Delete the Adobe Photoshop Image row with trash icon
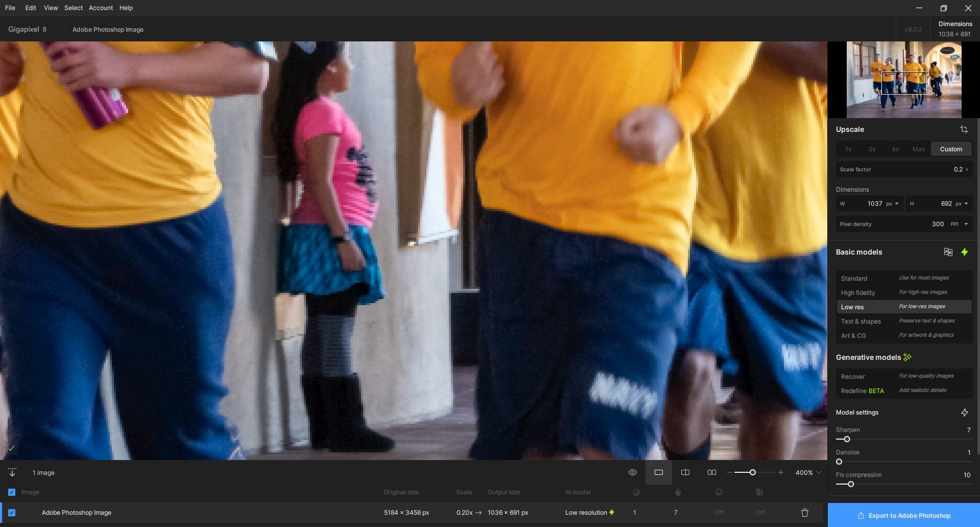 [x=804, y=513]
